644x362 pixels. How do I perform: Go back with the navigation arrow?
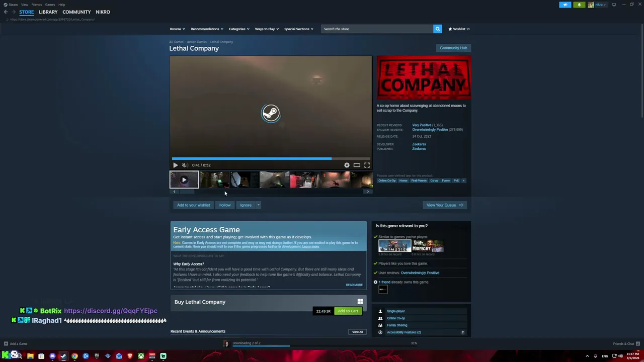click(6, 12)
